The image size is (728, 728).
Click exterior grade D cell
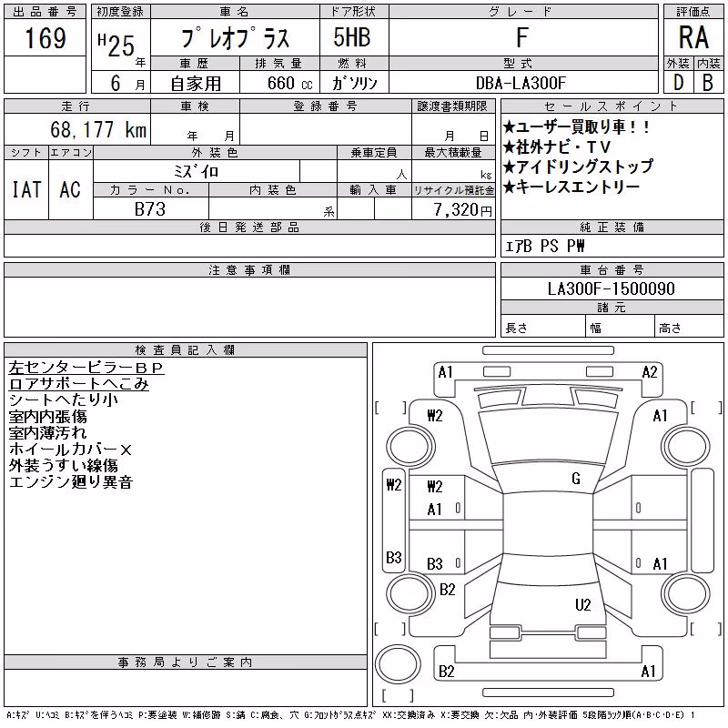tap(679, 83)
